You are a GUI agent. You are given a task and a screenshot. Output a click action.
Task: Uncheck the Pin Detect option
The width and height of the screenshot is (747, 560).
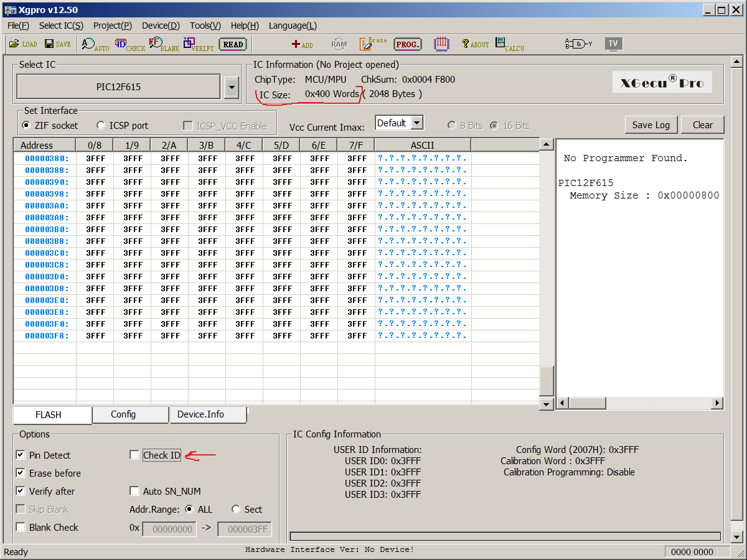pyautogui.click(x=21, y=455)
